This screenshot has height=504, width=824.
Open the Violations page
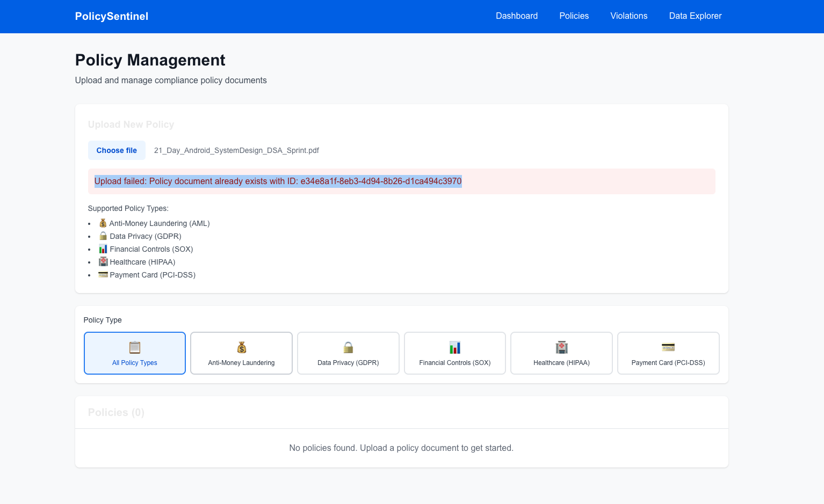(629, 16)
